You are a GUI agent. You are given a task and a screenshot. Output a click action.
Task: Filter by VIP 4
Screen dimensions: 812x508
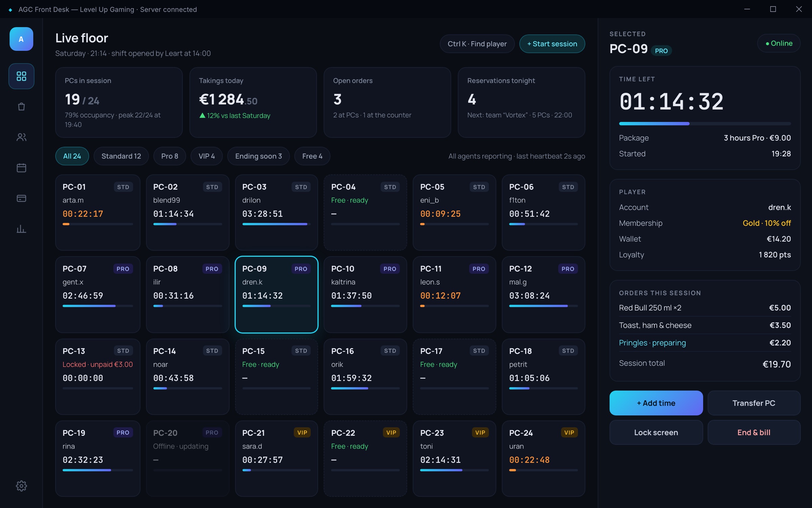(x=207, y=156)
